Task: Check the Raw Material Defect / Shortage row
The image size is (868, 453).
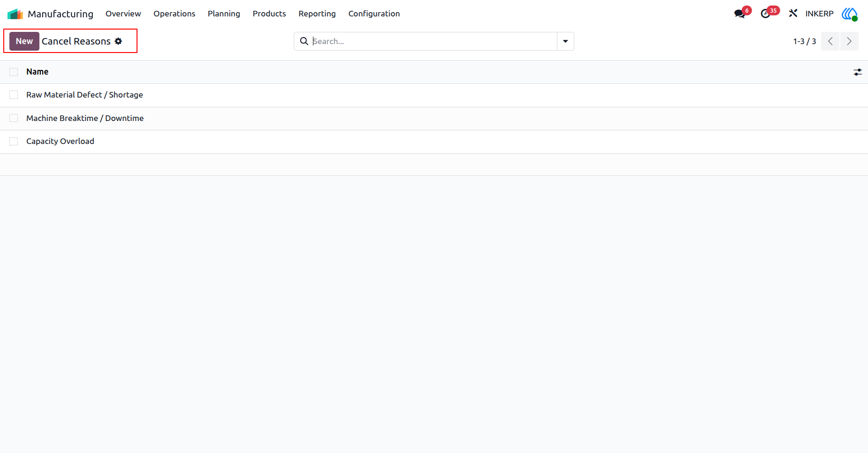Action: [x=14, y=95]
